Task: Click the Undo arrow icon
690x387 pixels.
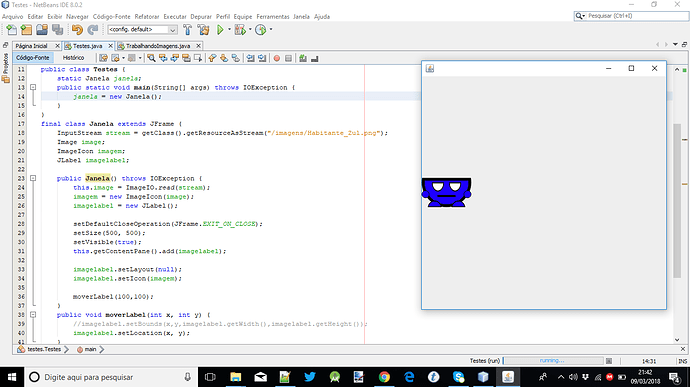Action: click(77, 29)
